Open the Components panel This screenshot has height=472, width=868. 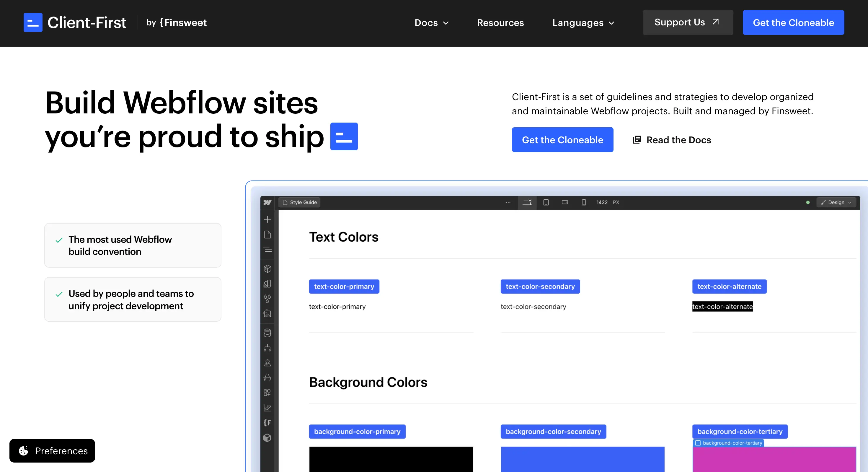point(267,269)
